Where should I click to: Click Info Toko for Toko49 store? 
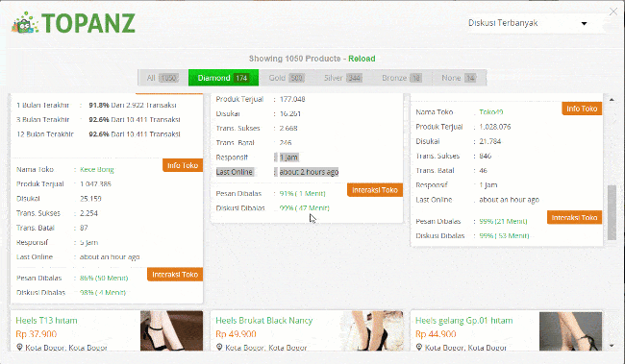pyautogui.click(x=582, y=109)
